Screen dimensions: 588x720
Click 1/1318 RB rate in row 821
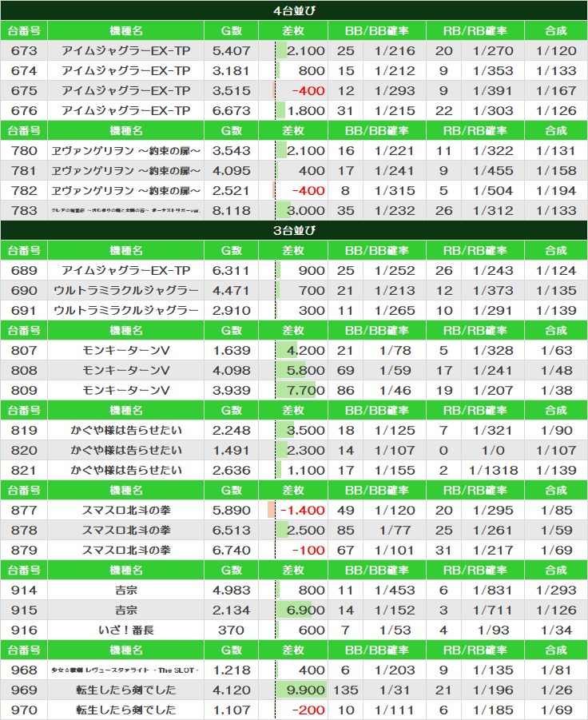coord(493,470)
